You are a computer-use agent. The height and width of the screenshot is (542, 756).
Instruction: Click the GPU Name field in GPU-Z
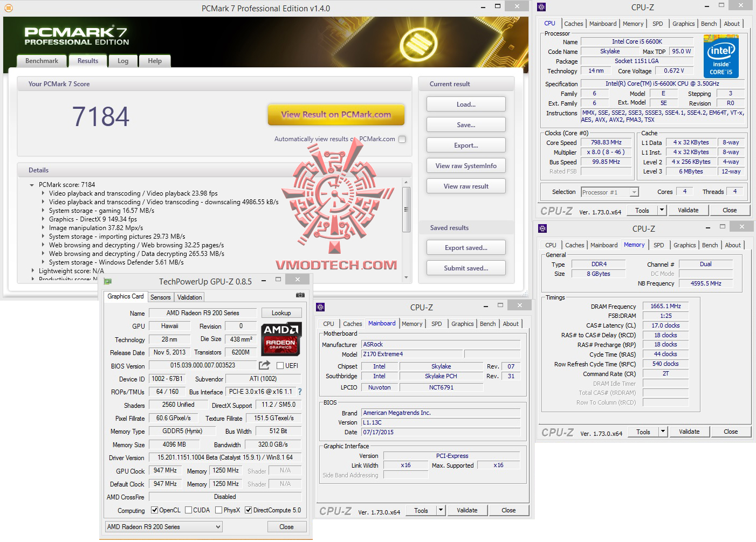[x=203, y=313]
